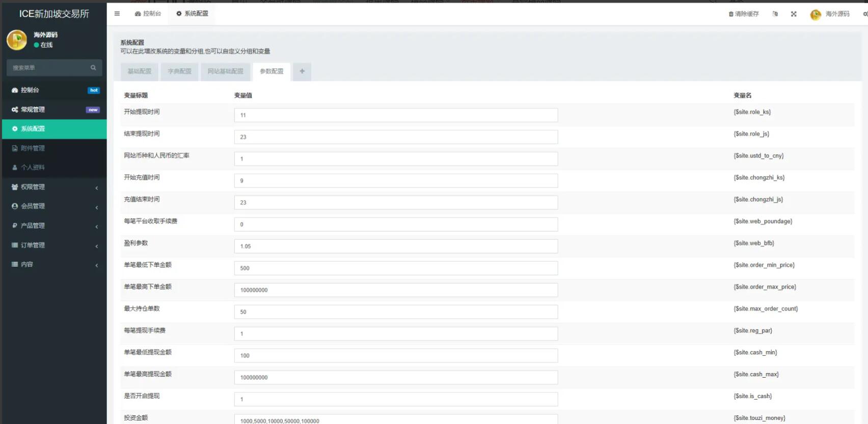Click the language switch icon beside 清除缓存

tap(775, 14)
